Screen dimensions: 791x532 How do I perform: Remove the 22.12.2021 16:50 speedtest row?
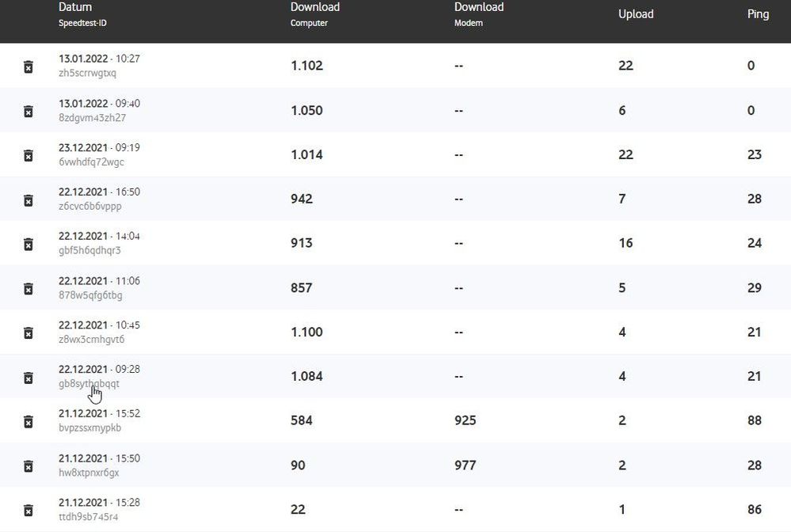[28, 199]
